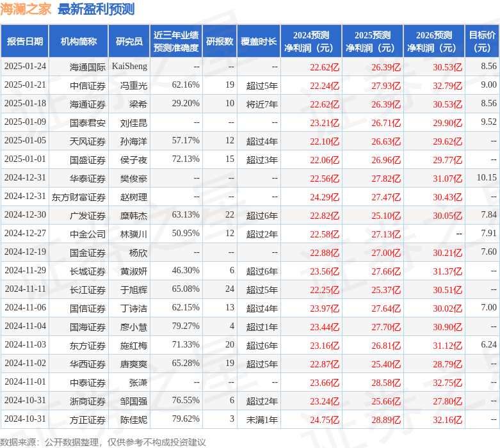Click the 机构简称 column header
500x448 pixels.
(x=78, y=42)
